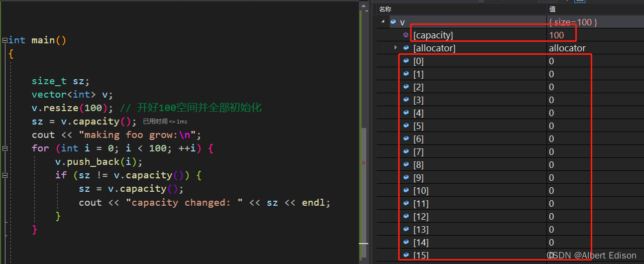Select the [allocator] row name
Viewport: 644px width, 264px height.
pos(434,48)
